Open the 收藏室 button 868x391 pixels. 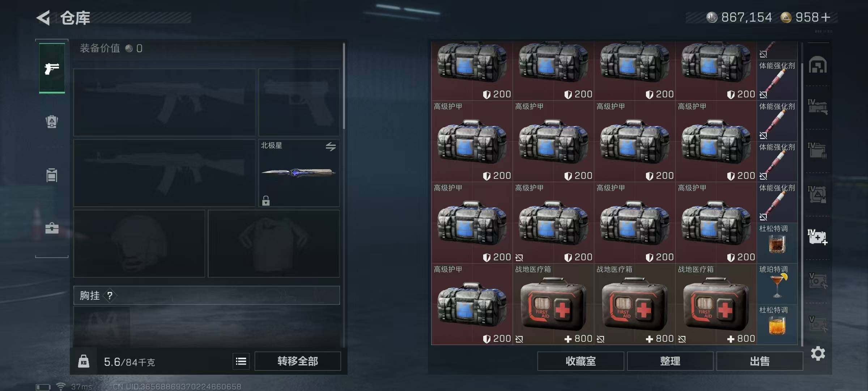click(x=580, y=361)
